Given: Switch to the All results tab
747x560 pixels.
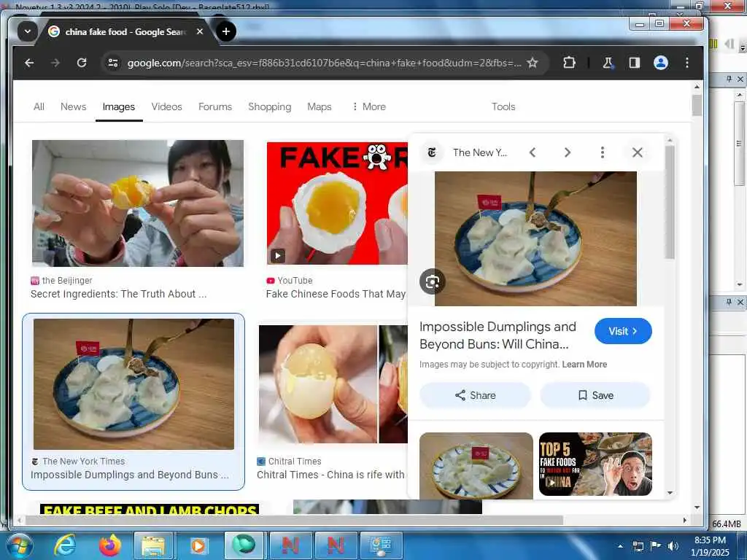Looking at the screenshot, I should pos(39,106).
